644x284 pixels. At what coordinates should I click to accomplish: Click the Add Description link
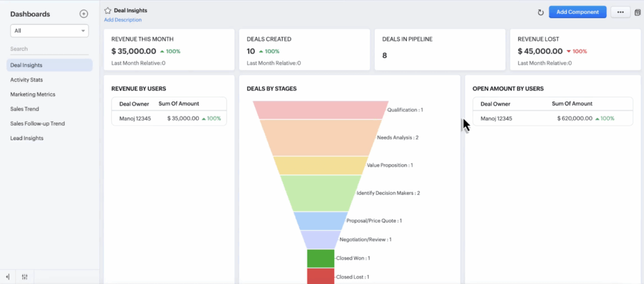click(123, 20)
